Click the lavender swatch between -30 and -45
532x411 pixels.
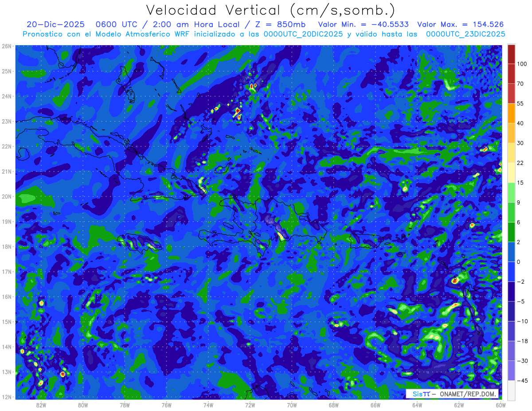click(x=512, y=371)
